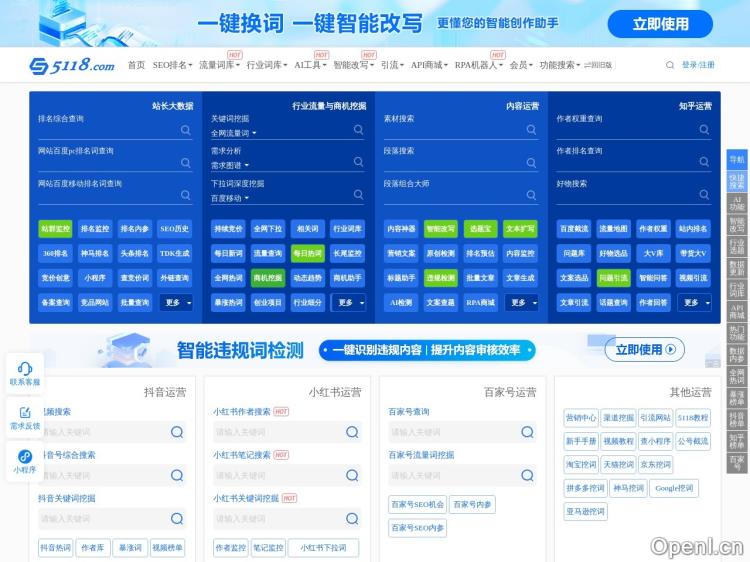Click 登录/注册 link
This screenshot has width=750, height=562.
(698, 65)
